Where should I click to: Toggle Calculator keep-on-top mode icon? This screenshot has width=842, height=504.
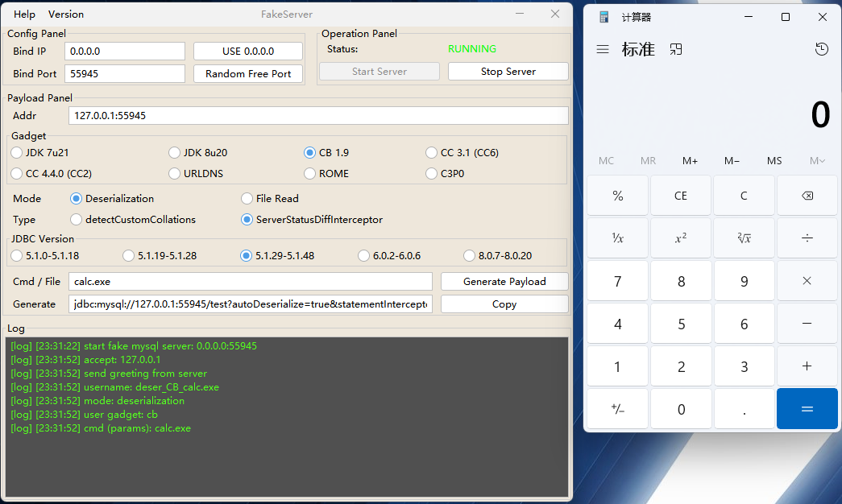point(676,49)
